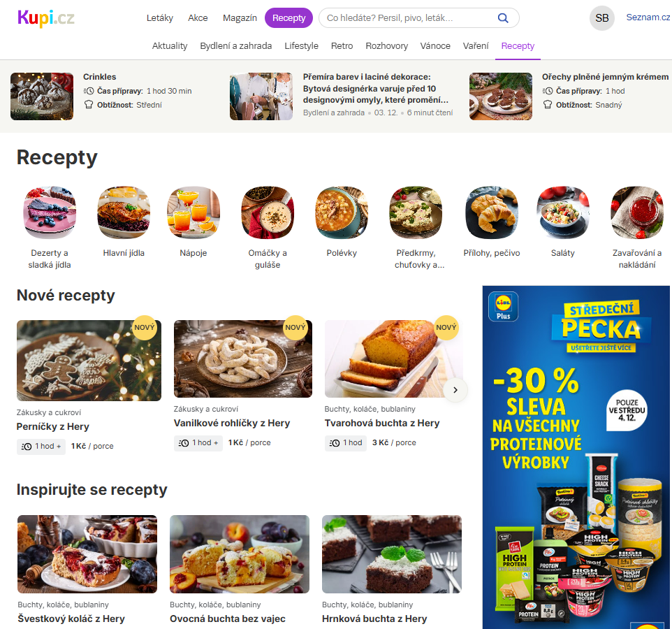Open the Letáky menu item
The width and height of the screenshot is (672, 629).
point(160,18)
